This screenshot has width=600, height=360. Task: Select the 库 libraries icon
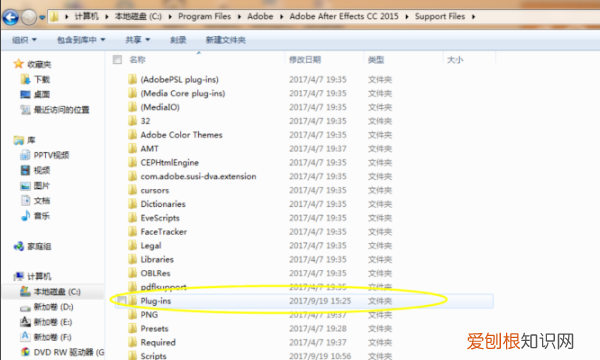pyautogui.click(x=19, y=140)
